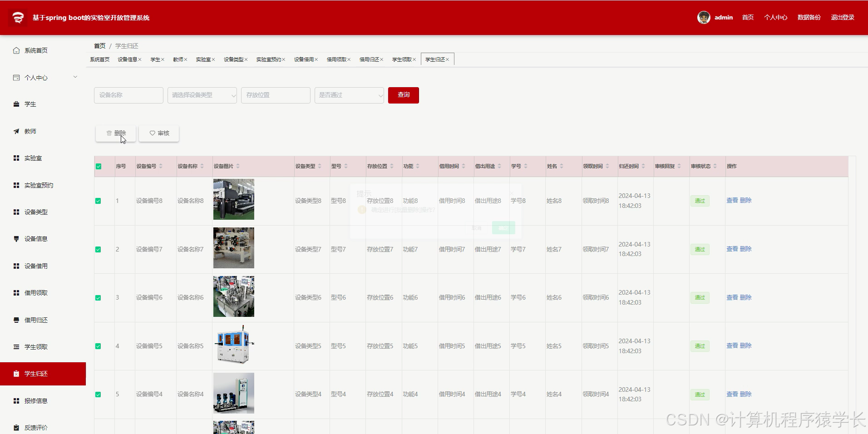
Task: Uncheck the row checkbox for 设备编号8
Action: click(x=98, y=201)
